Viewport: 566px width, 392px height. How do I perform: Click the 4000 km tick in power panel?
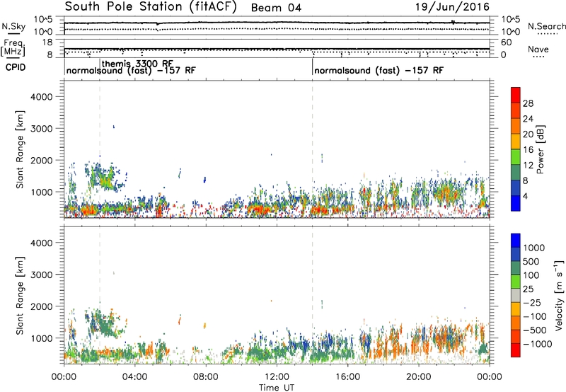[x=42, y=97]
